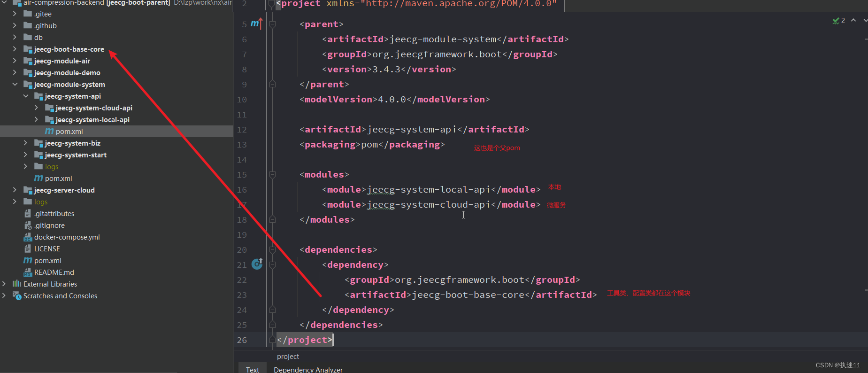Click jeecg-module-demo module icon
The image size is (868, 373).
point(28,72)
